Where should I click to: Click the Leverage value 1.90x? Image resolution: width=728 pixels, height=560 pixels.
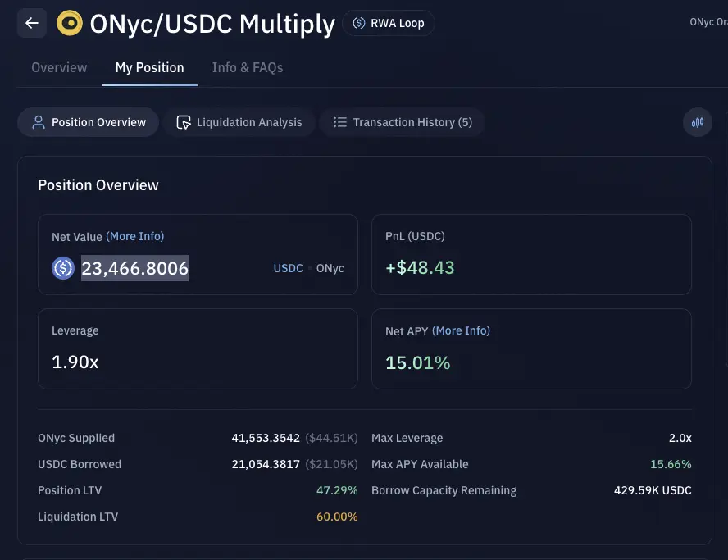coord(75,362)
